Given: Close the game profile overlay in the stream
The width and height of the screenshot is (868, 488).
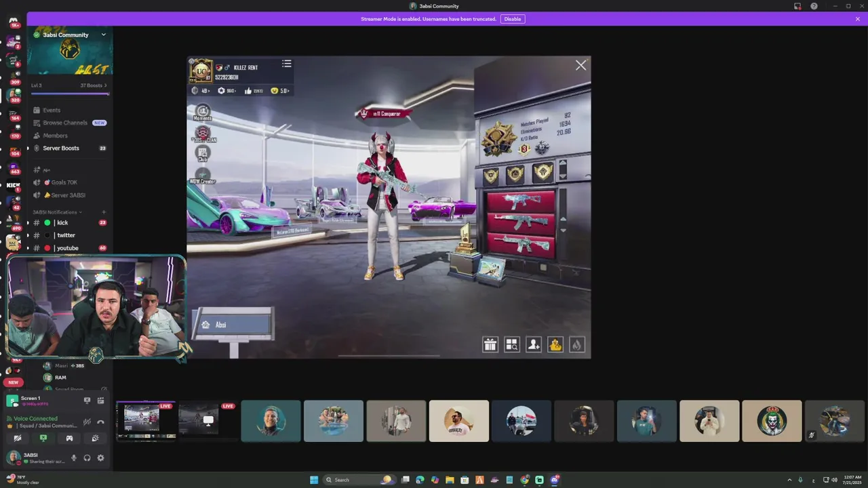Looking at the screenshot, I should click(x=580, y=66).
